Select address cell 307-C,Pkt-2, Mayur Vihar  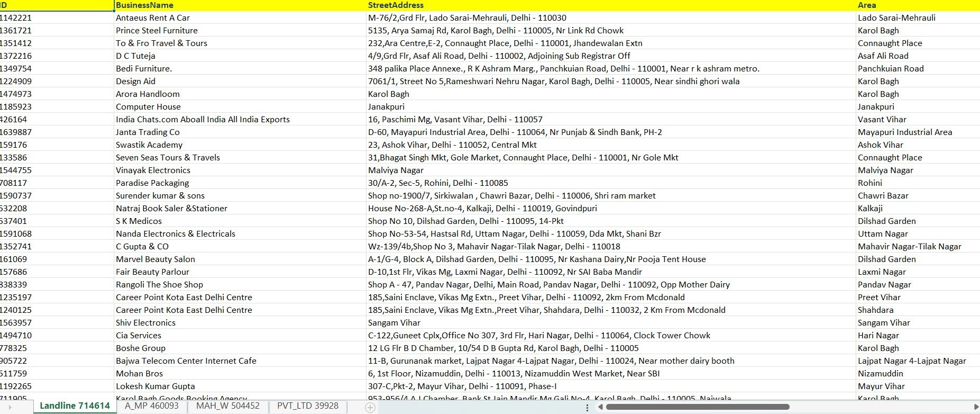click(x=610, y=386)
